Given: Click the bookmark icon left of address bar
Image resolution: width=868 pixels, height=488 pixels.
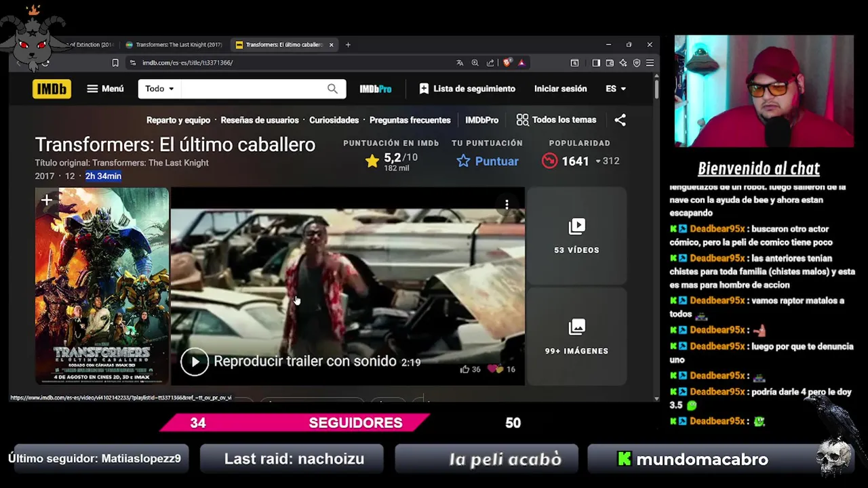Looking at the screenshot, I should tap(115, 63).
